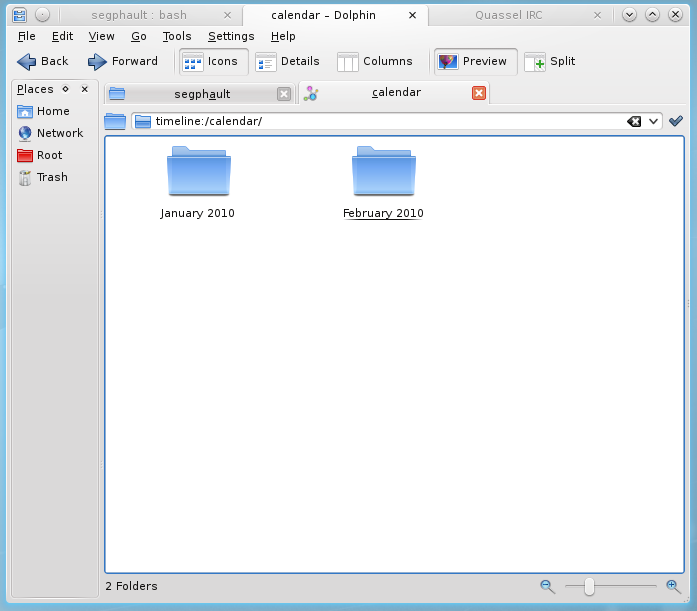Open Network in Places panel
This screenshot has height=611, width=697.
50,133
